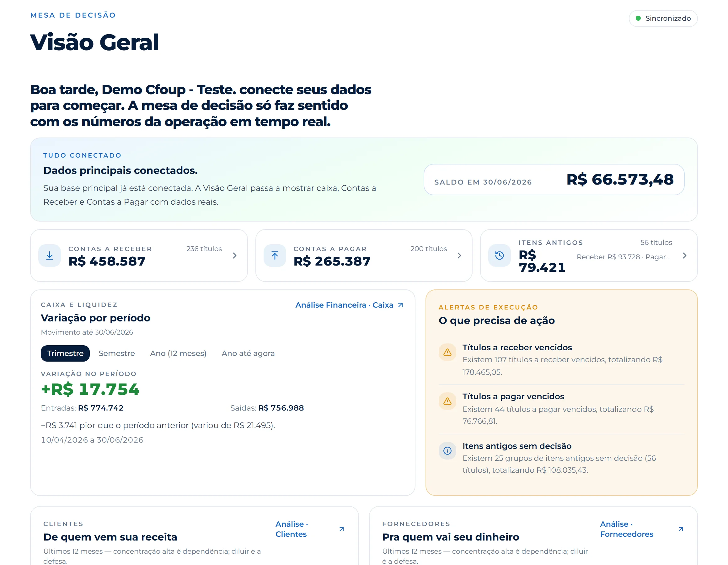Click the Títulos a pagar vencidos alert heading
Screen dimensions: 728x565
click(513, 396)
